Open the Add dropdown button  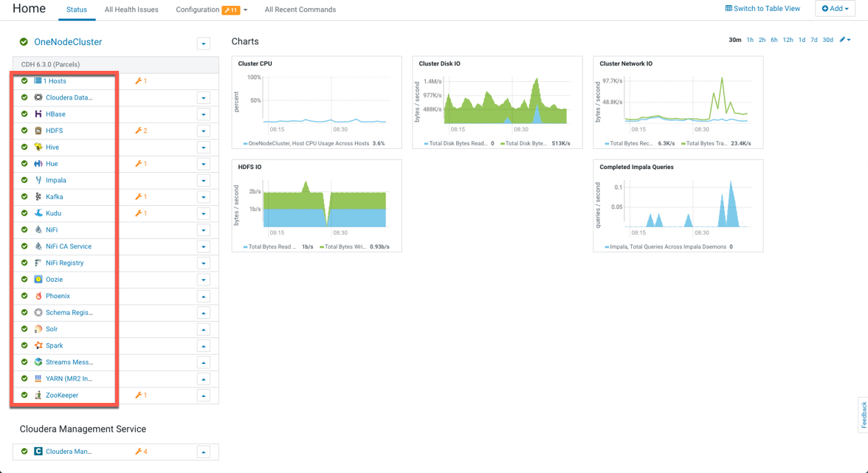835,9
